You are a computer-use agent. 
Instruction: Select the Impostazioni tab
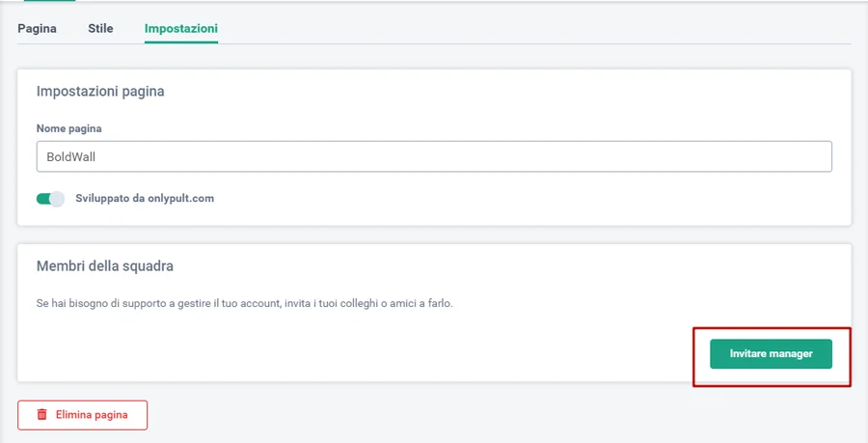coord(181,28)
